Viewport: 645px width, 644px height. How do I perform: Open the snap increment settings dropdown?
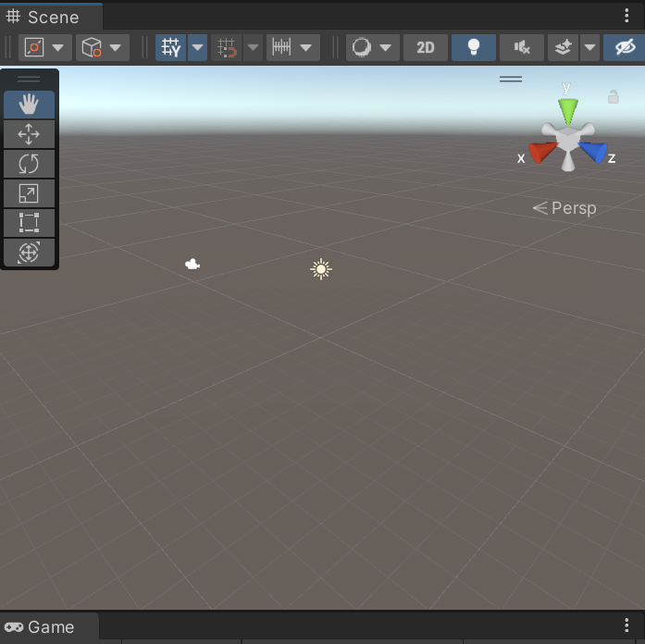click(305, 47)
